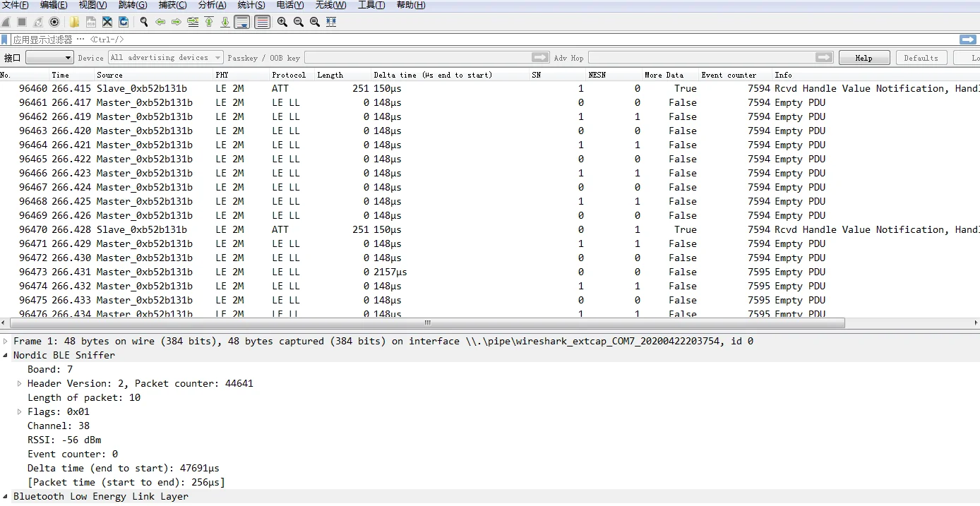
Task: Open the interface (接口) dropdown
Action: point(49,58)
